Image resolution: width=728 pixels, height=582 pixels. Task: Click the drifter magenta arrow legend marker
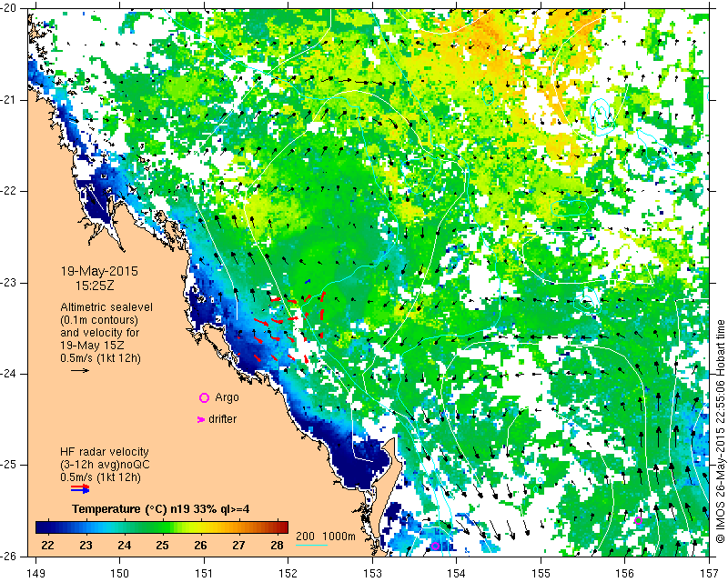coord(200,419)
